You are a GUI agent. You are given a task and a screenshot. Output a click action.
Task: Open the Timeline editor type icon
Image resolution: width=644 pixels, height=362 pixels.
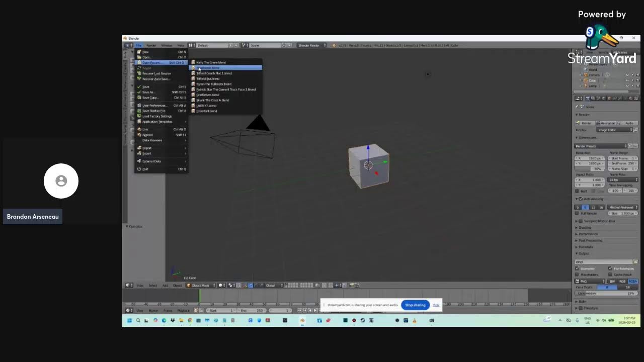[128, 310]
